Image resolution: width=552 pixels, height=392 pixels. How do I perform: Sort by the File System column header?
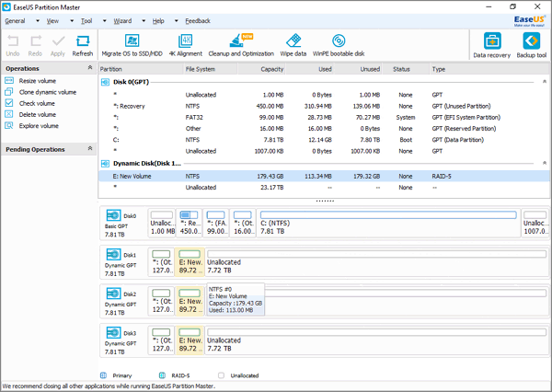pos(211,69)
